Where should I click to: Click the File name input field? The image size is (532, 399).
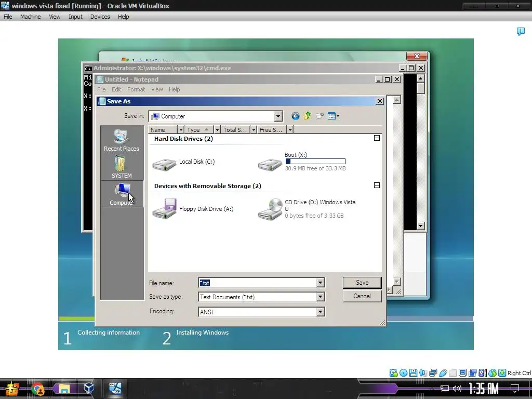pyautogui.click(x=258, y=283)
